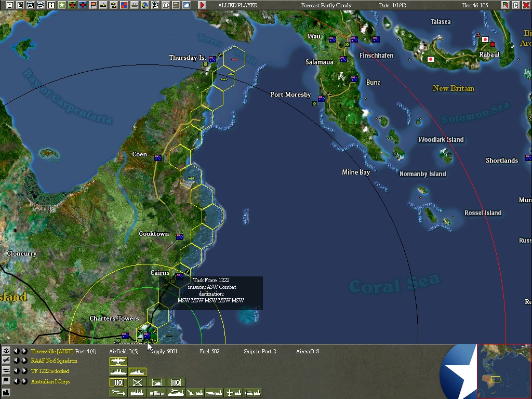Click the red plane on green background icon
Image resolution: width=532 pixels, height=399 pixels.
[x=72, y=5]
